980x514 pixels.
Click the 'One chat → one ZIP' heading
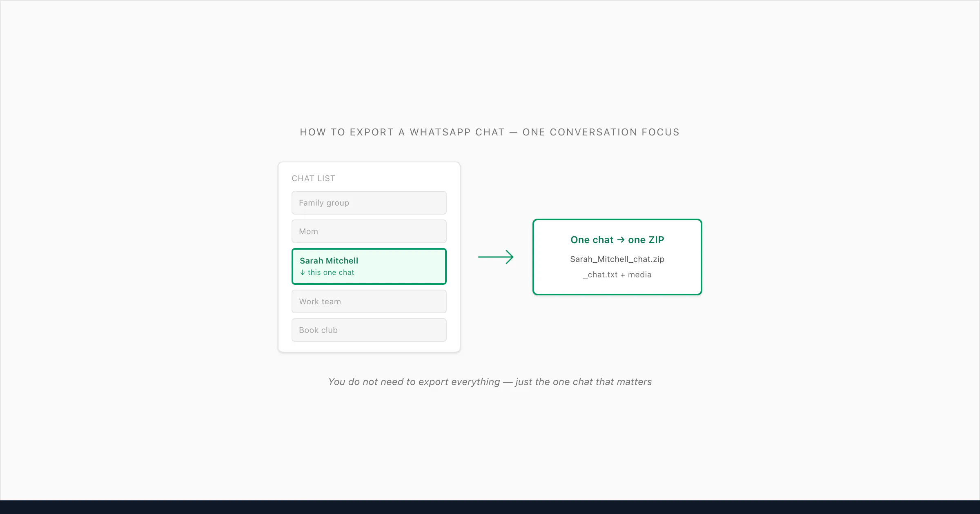coord(617,240)
